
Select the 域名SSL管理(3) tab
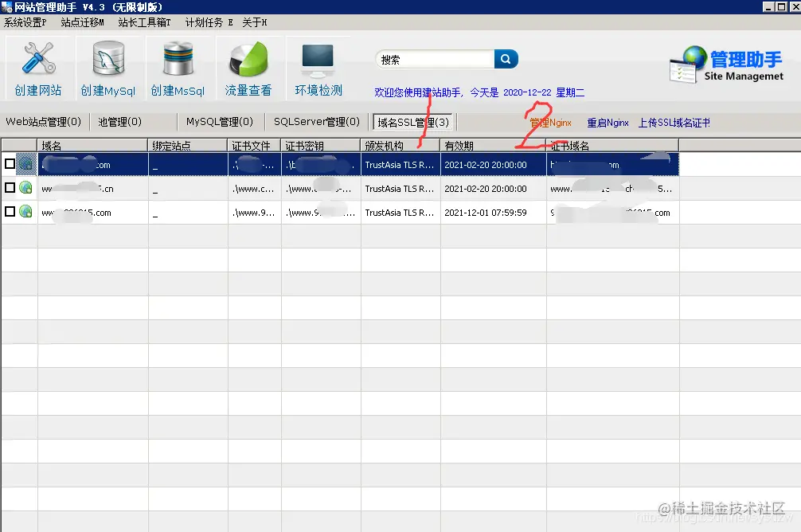(x=413, y=122)
